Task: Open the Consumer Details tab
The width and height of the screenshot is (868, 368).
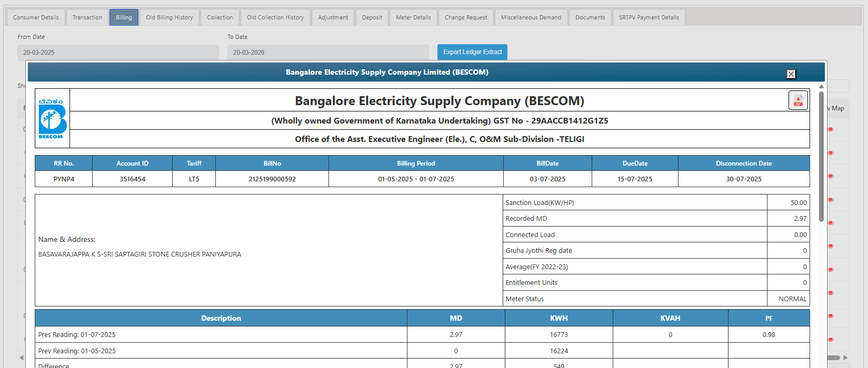Action: tap(36, 17)
